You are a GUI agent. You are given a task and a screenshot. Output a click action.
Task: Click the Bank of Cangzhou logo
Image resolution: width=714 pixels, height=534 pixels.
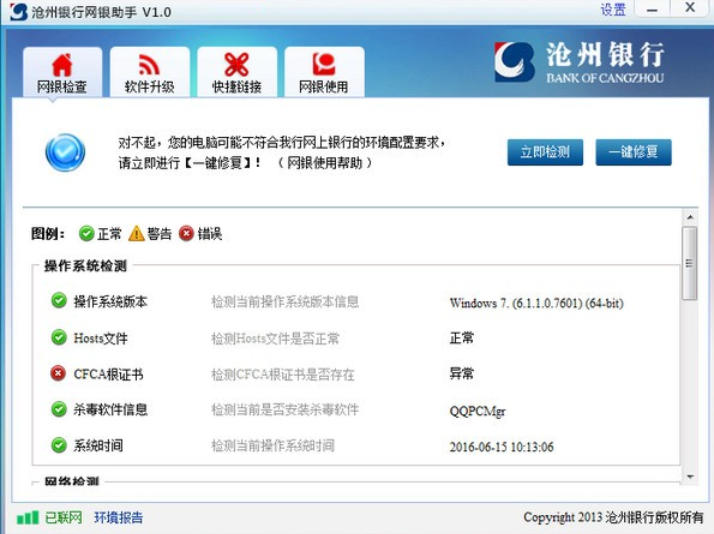pyautogui.click(x=579, y=62)
